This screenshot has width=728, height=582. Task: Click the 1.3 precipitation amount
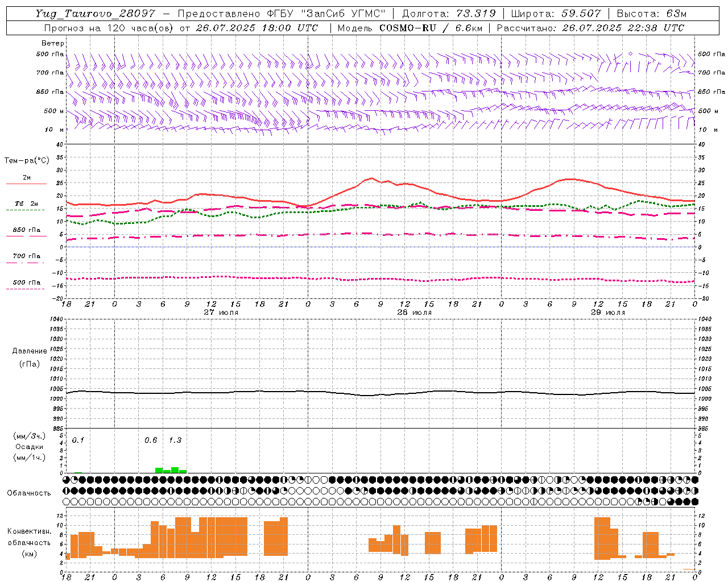175,440
